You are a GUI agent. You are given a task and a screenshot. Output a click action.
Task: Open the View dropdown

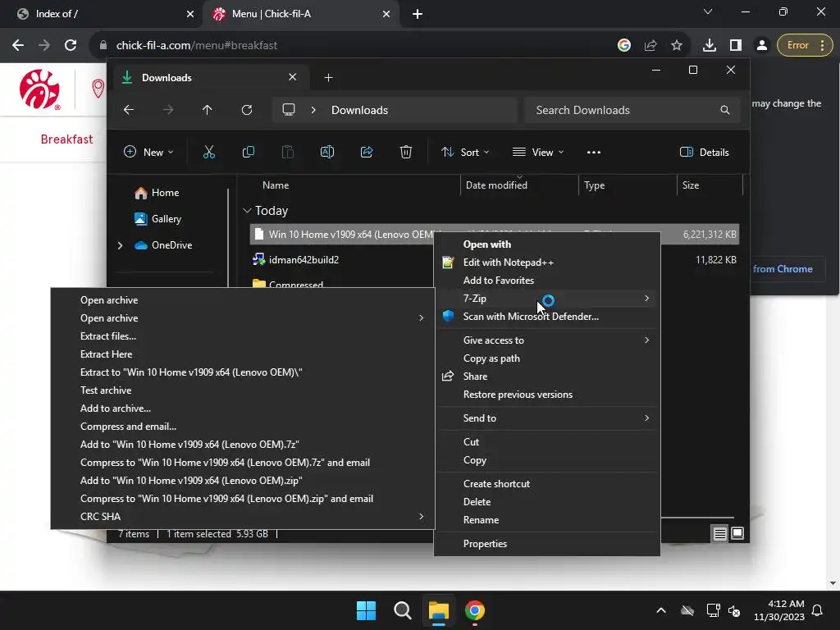pyautogui.click(x=538, y=152)
